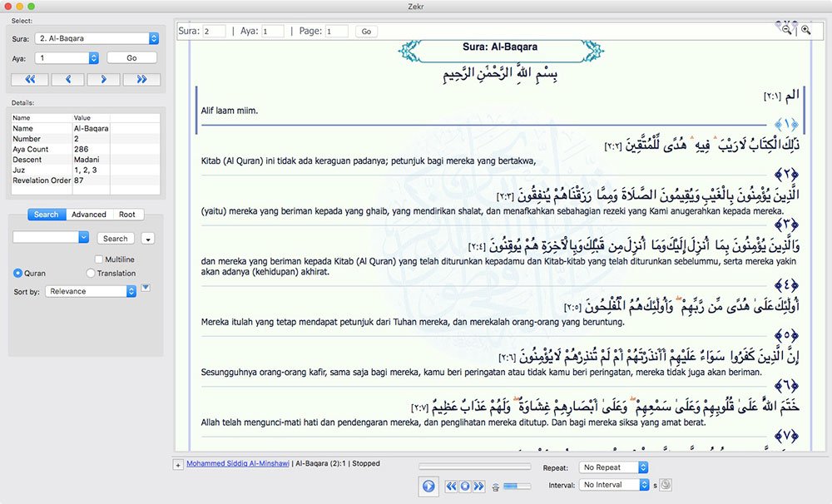Click the recitation progress bar

(x=475, y=467)
